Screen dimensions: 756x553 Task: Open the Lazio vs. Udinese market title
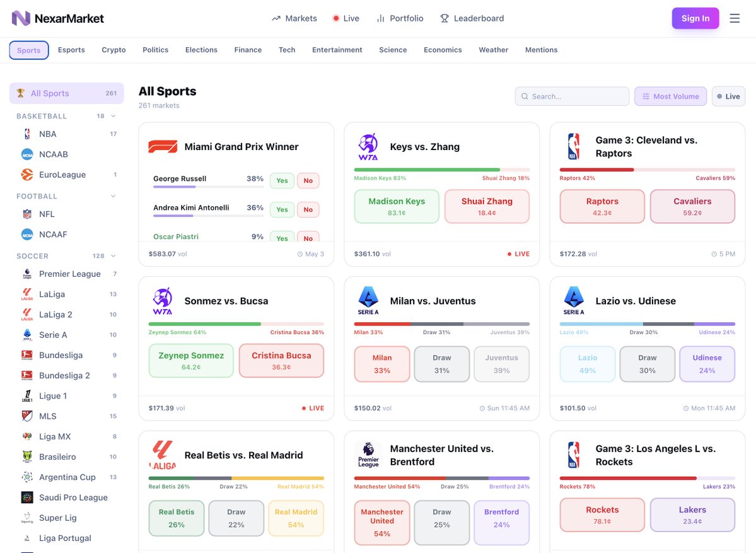pos(636,301)
